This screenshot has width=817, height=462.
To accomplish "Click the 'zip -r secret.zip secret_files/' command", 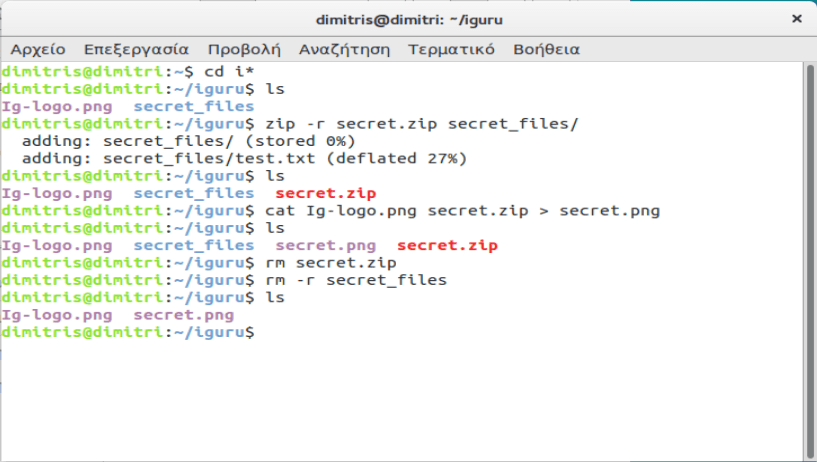I will [x=422, y=124].
